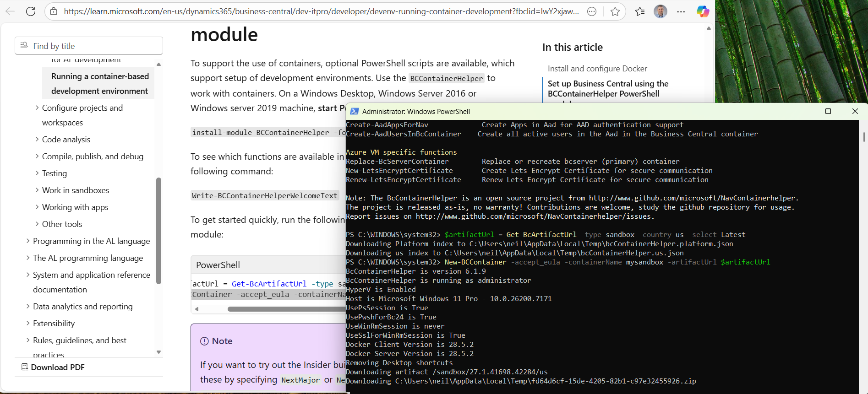The height and width of the screenshot is (394, 868).
Task: Type in the Find by title field
Action: coord(89,46)
